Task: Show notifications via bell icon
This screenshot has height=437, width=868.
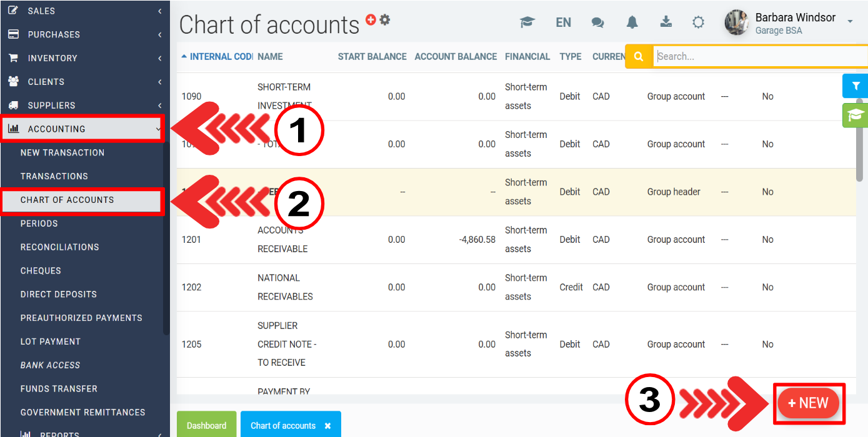Action: tap(632, 22)
